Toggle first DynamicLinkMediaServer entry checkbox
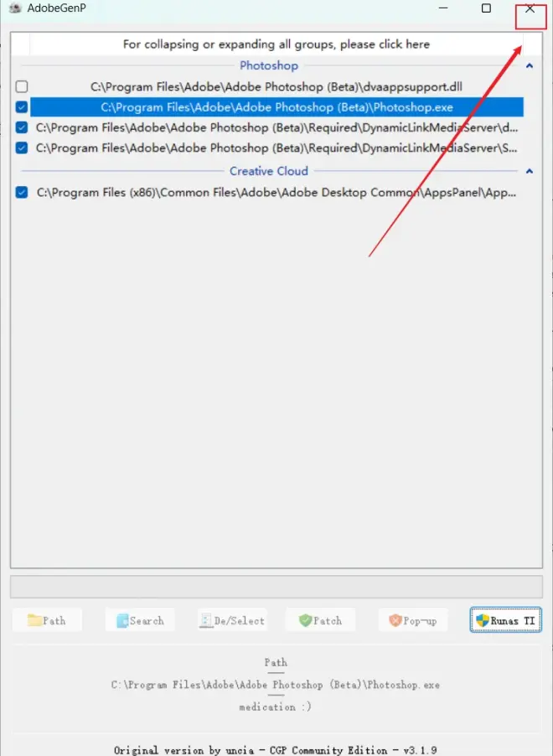Screen dimensions: 553x756 (x=22, y=127)
